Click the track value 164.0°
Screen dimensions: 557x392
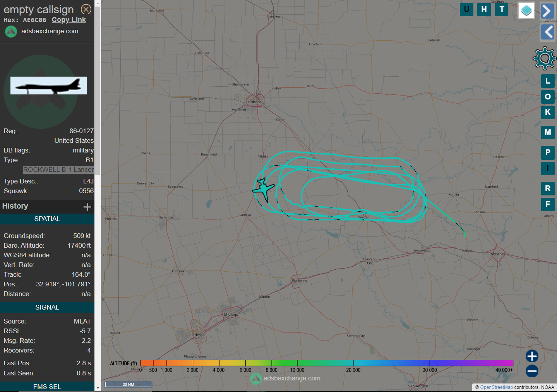[x=81, y=275]
